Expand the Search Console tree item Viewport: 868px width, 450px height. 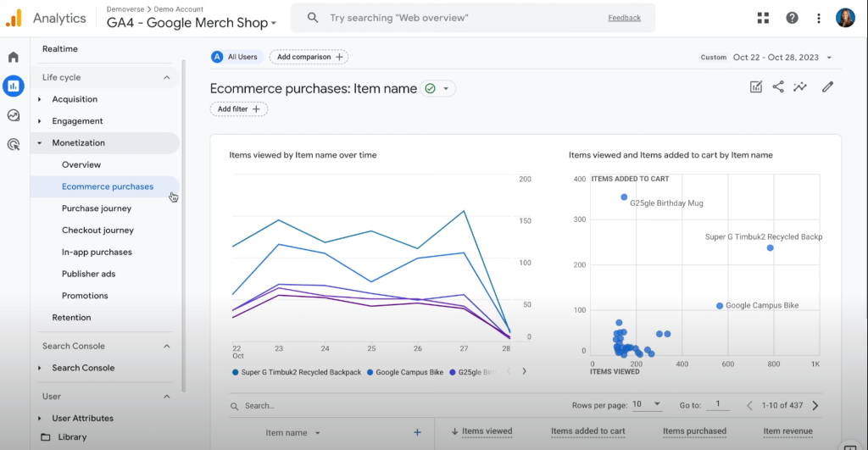39,368
